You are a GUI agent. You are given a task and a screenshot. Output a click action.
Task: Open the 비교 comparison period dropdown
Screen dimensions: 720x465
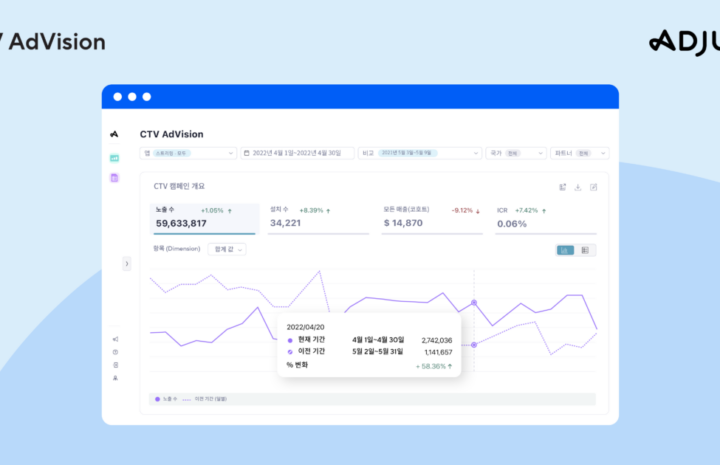point(420,153)
